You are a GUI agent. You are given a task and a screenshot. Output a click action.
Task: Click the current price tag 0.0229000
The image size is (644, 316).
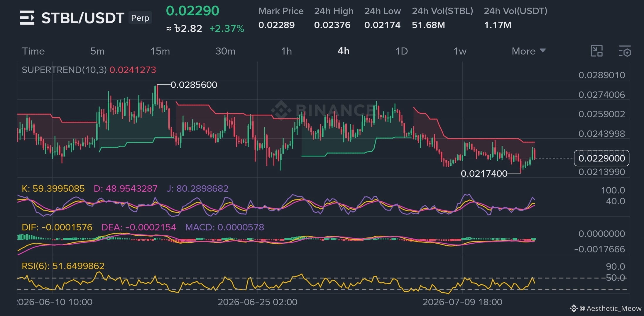(x=601, y=158)
